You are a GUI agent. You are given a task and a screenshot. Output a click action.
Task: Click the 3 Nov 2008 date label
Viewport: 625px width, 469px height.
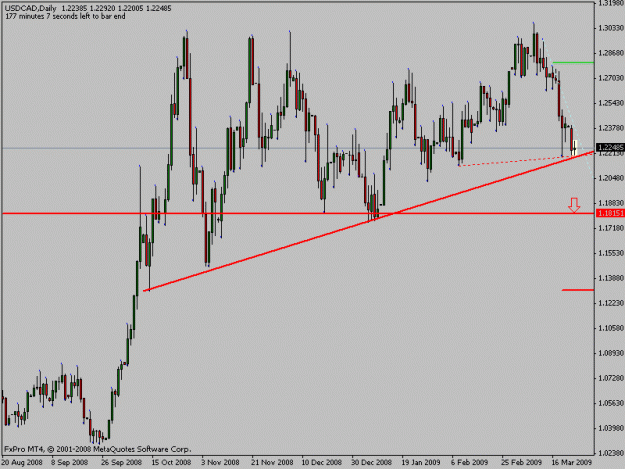220,462
